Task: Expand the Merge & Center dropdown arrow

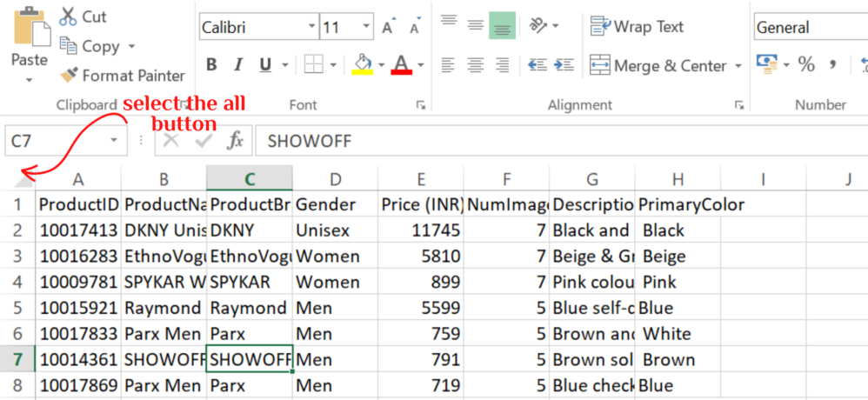Action: (x=738, y=66)
